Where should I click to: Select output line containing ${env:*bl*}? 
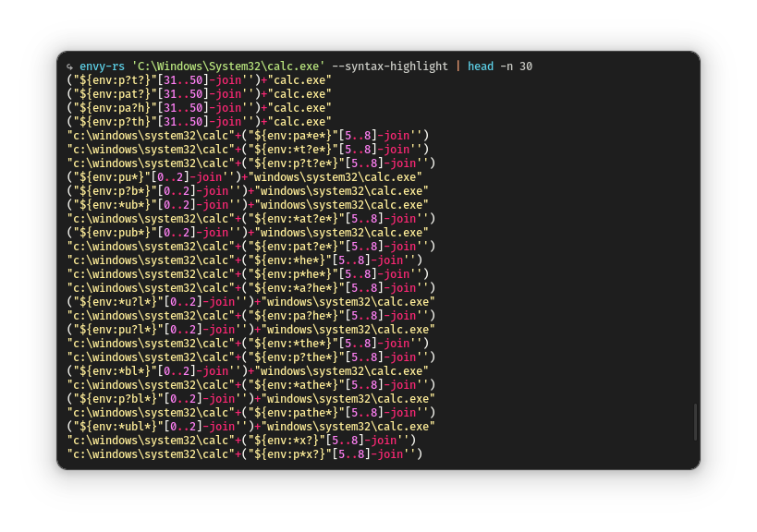(248, 371)
